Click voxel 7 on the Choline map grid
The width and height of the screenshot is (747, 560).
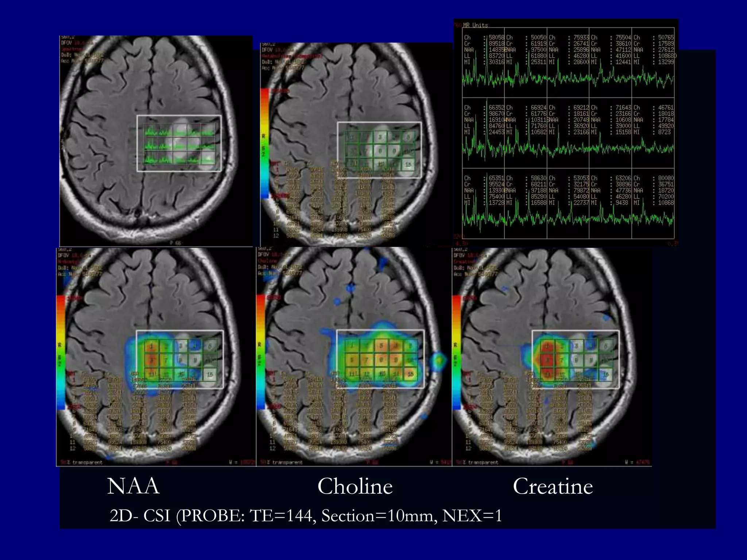[x=367, y=360]
